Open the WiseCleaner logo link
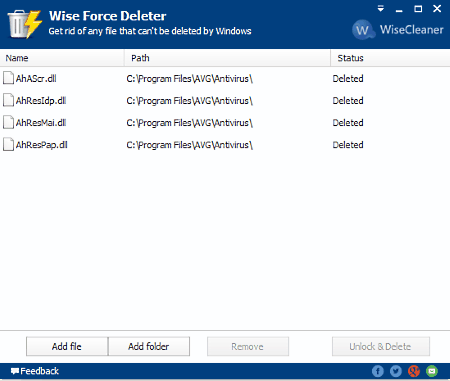 tap(398, 30)
